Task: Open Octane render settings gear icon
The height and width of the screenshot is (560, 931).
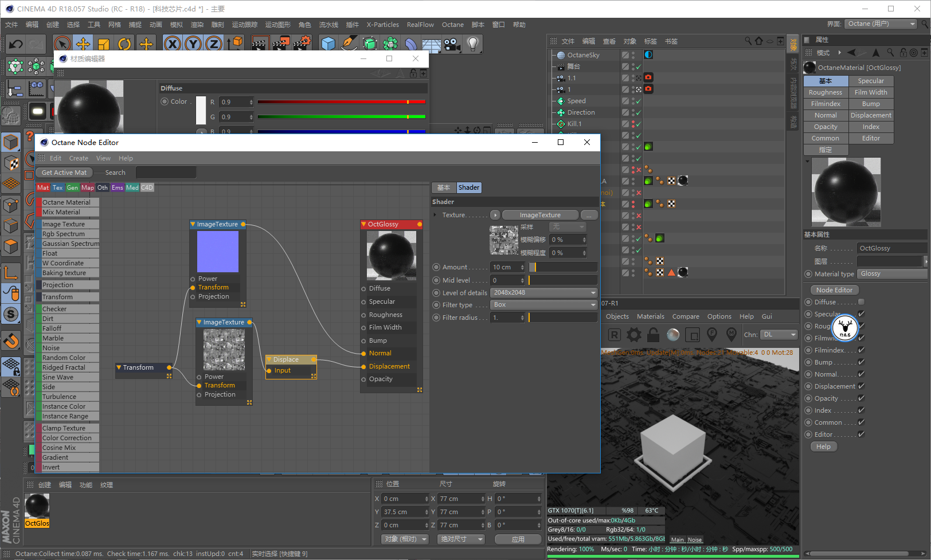Action: 634,335
